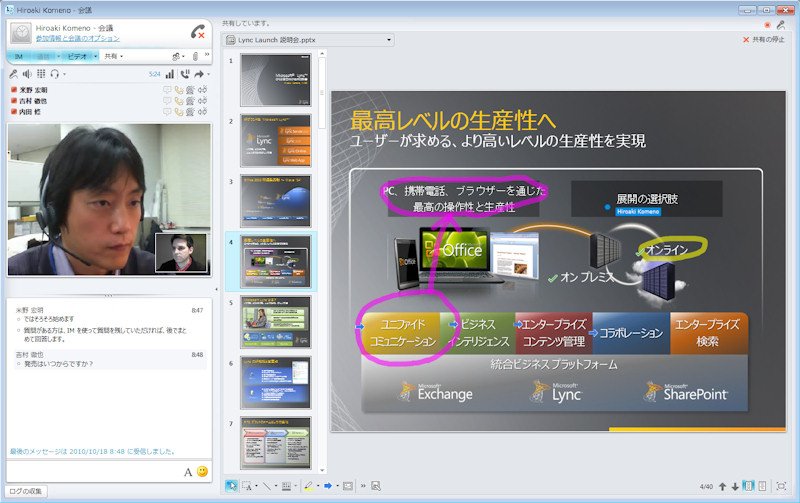The width and height of the screenshot is (800, 503).
Task: Select the blue arrow stamp tool
Action: point(328,486)
